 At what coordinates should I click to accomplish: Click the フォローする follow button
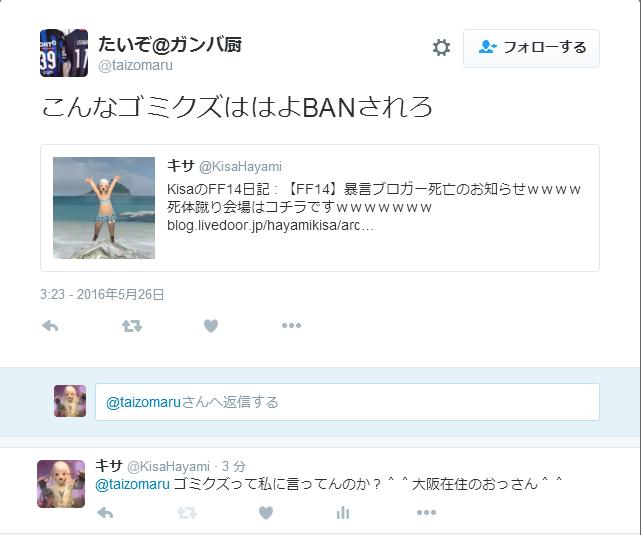[x=531, y=48]
